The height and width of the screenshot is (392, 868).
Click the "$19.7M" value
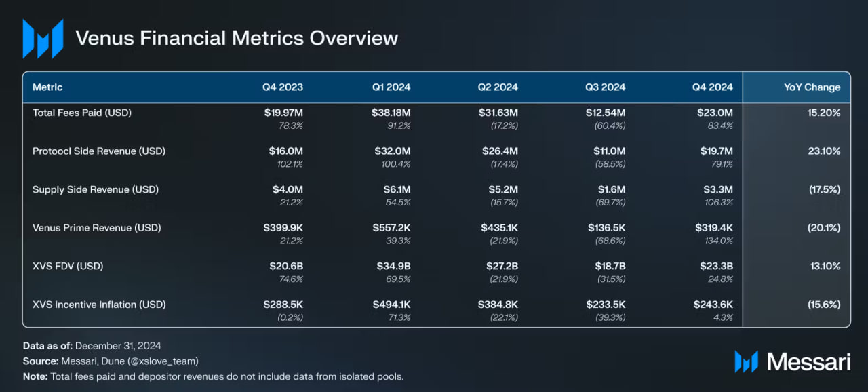click(716, 151)
